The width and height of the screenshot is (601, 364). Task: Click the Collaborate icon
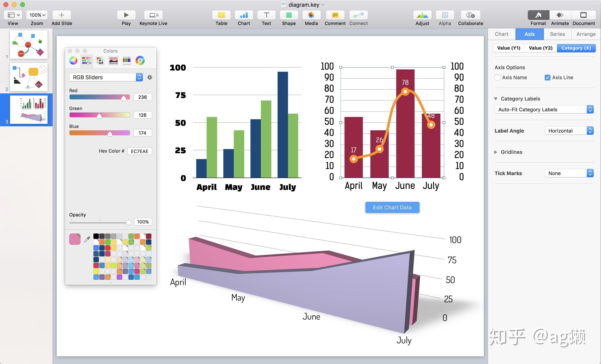coord(470,15)
